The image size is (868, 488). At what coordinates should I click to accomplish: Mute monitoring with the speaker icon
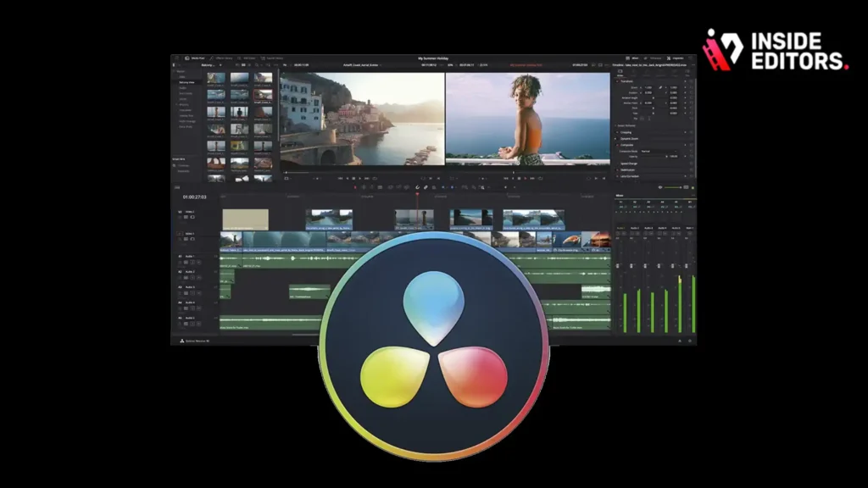coord(660,187)
